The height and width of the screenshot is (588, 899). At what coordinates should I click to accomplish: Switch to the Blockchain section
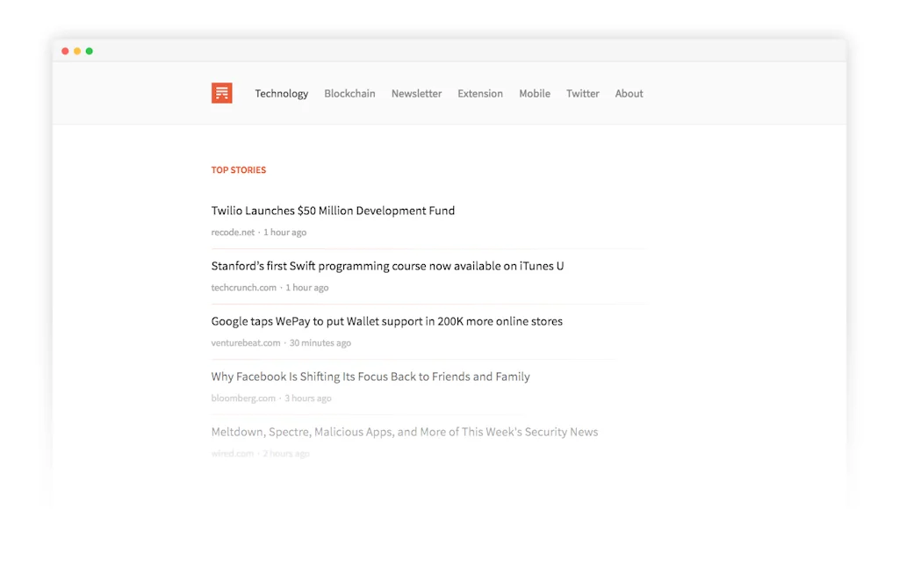[x=349, y=93]
